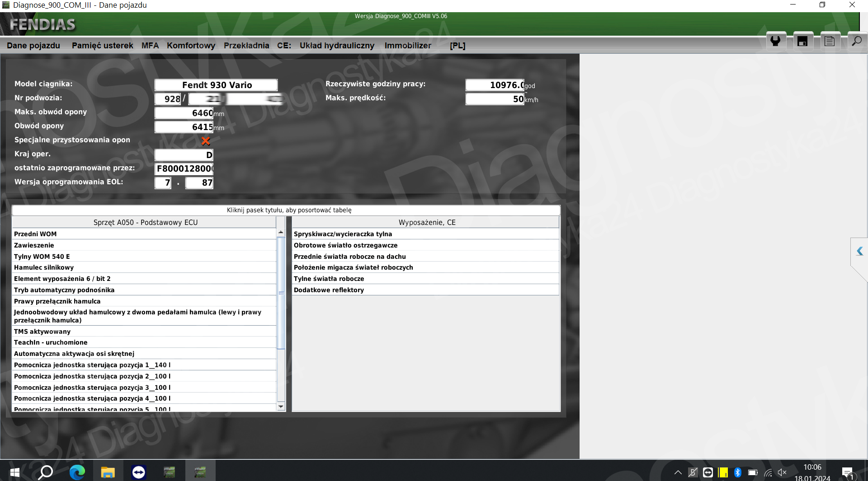
Task: Click the floppy disk save icon
Action: (x=802, y=41)
